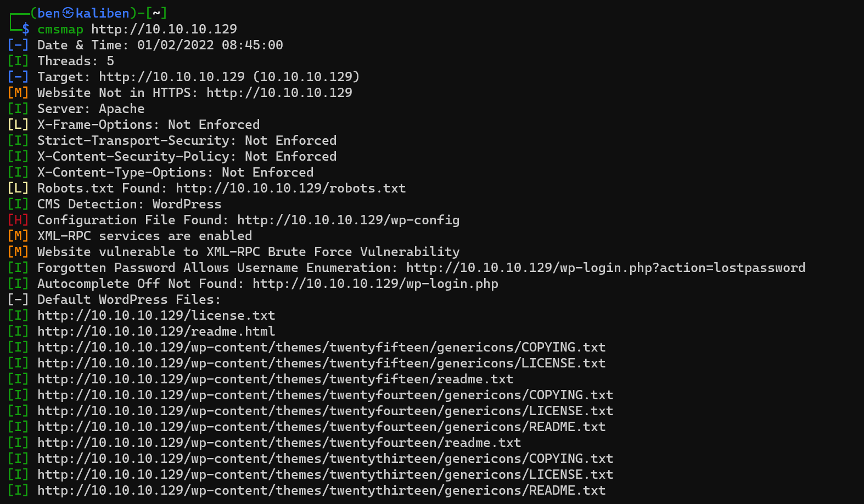This screenshot has width=864, height=504.
Task: Click the WordPress CMS Detection text
Action: click(187, 204)
